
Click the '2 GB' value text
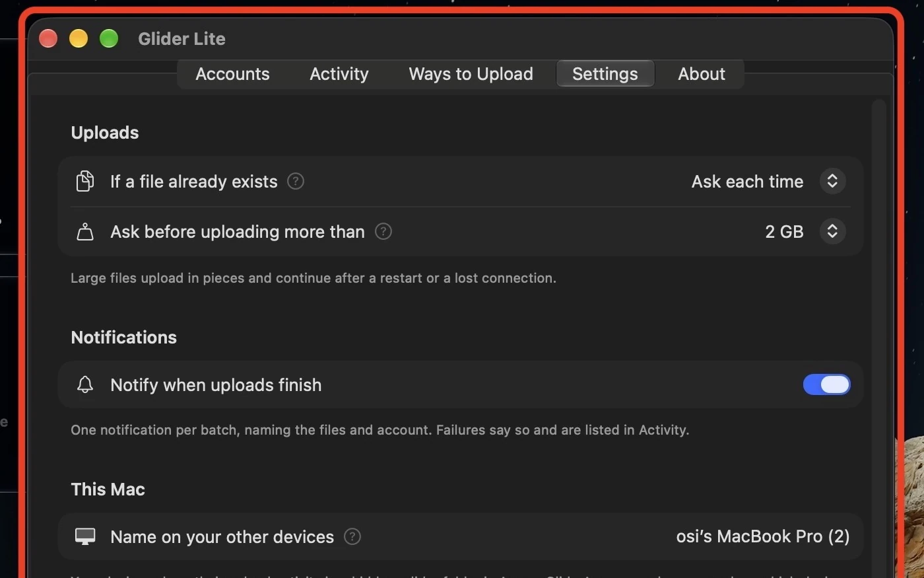tap(784, 232)
